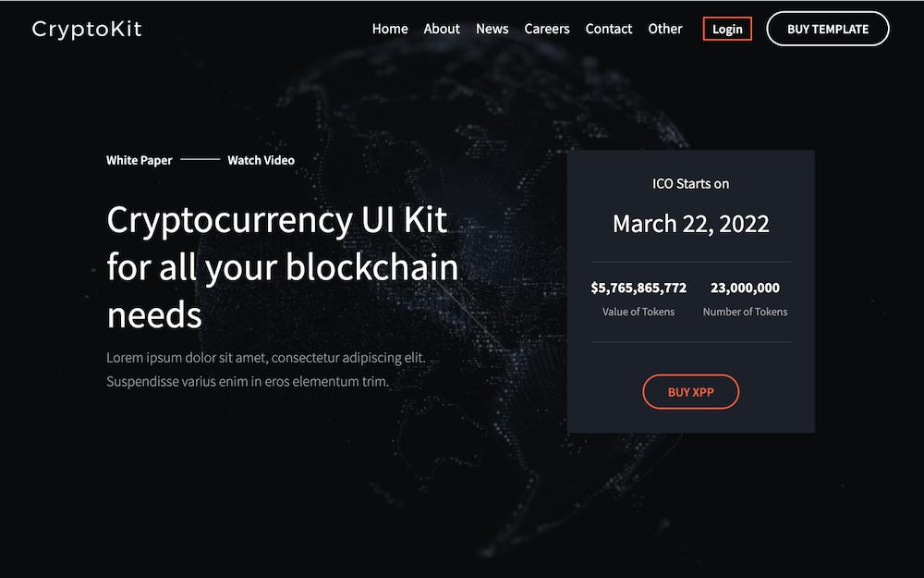The image size is (924, 578).
Task: Click the 23,000,000 token count
Action: pos(745,288)
